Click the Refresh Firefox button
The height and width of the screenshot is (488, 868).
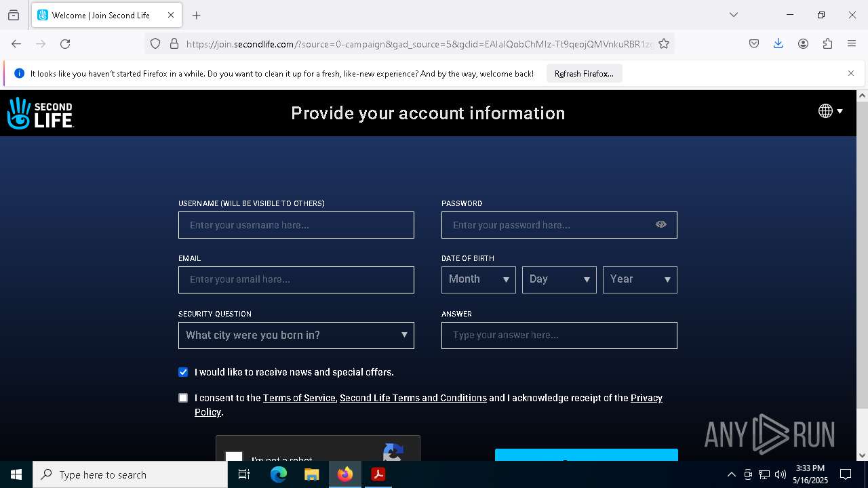(584, 74)
